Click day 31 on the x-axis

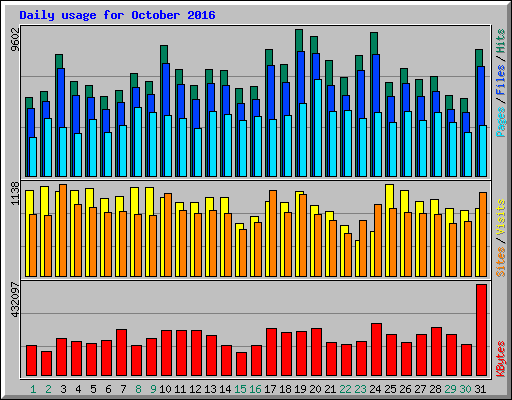coord(480,389)
